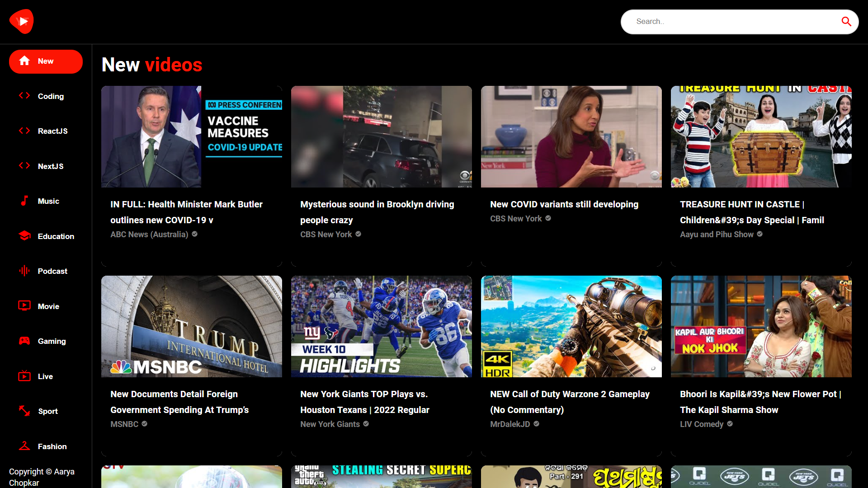Select the Coding category icon

point(24,96)
